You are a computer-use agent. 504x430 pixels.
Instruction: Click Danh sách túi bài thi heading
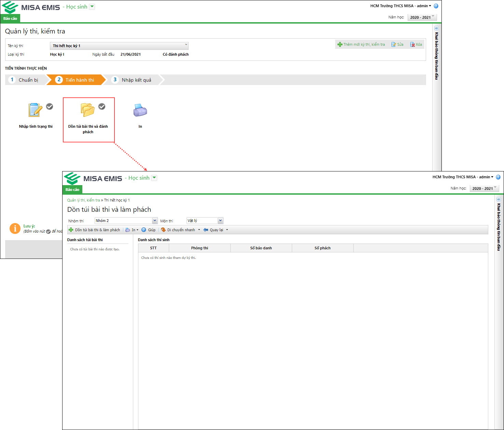coord(85,240)
